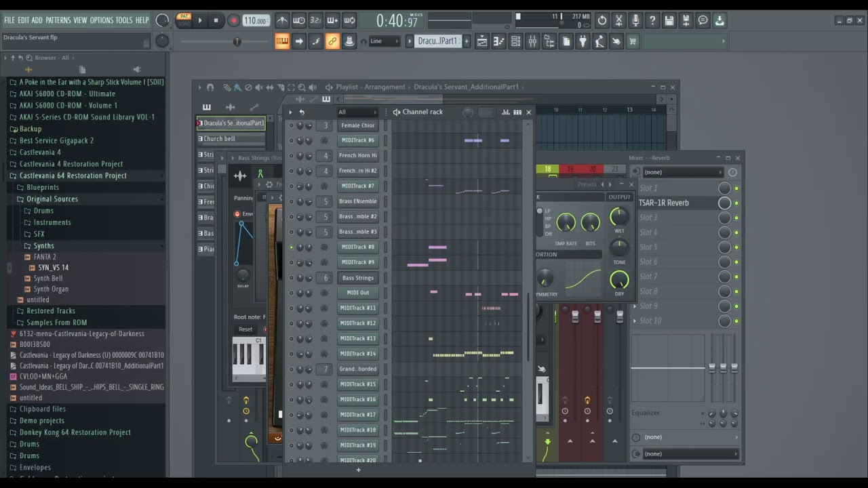Open the Channel rack view icon
This screenshot has height=488, width=868.
click(515, 41)
